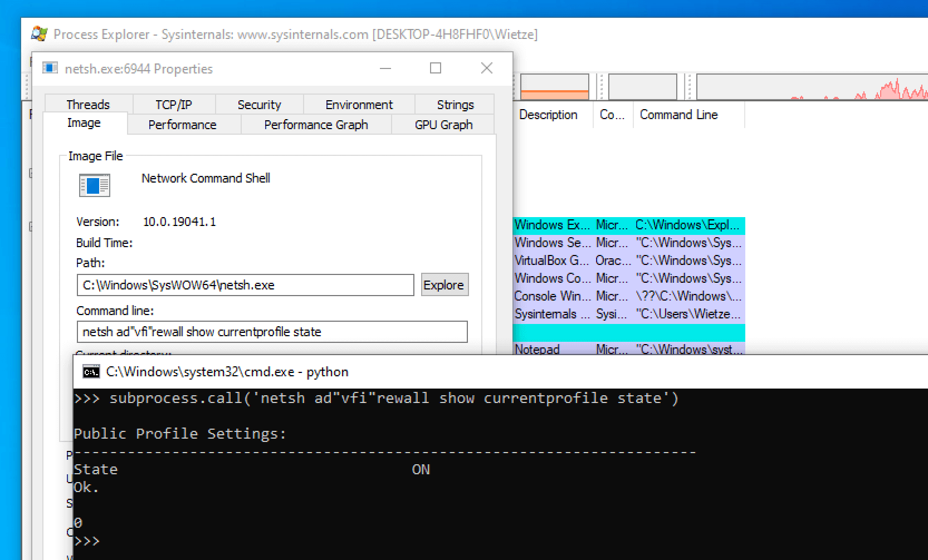Sort by the Command Line column header
The width and height of the screenshot is (928, 560).
point(688,115)
